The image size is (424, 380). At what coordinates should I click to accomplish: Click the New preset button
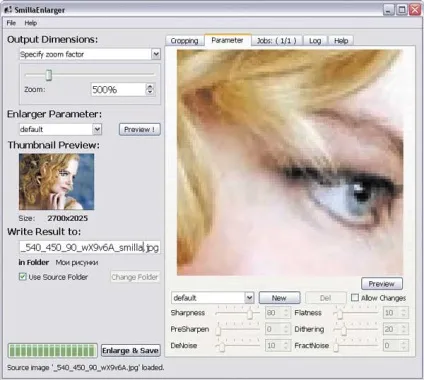point(279,298)
